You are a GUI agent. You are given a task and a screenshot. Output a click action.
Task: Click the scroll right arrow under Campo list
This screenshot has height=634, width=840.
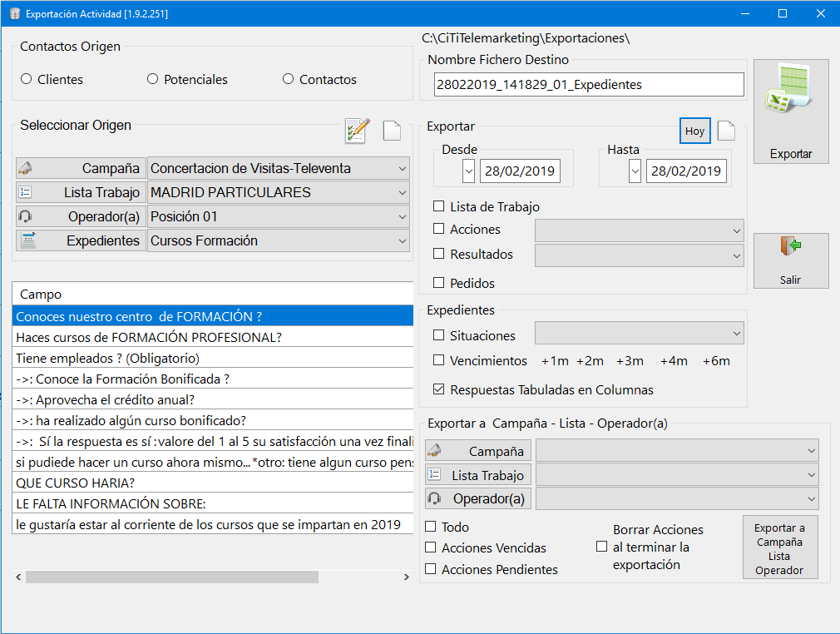click(407, 577)
